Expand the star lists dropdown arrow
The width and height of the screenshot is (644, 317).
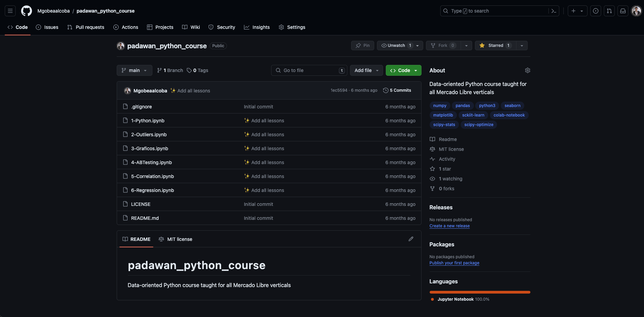[522, 46]
